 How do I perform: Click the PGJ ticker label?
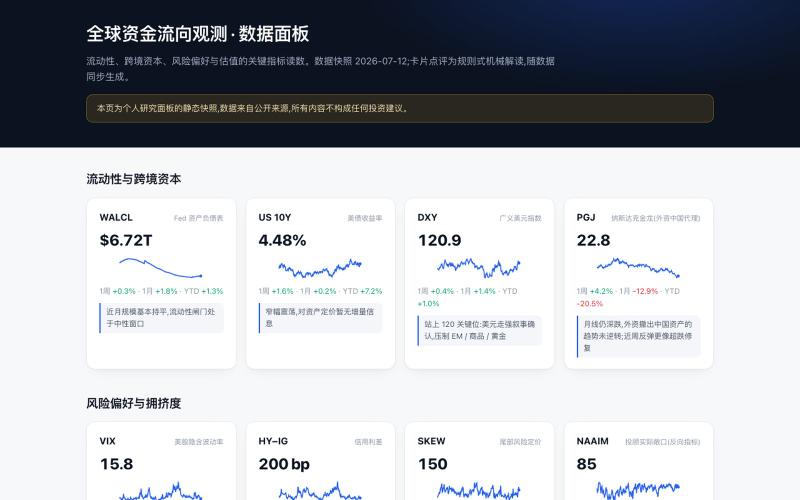[x=586, y=217]
